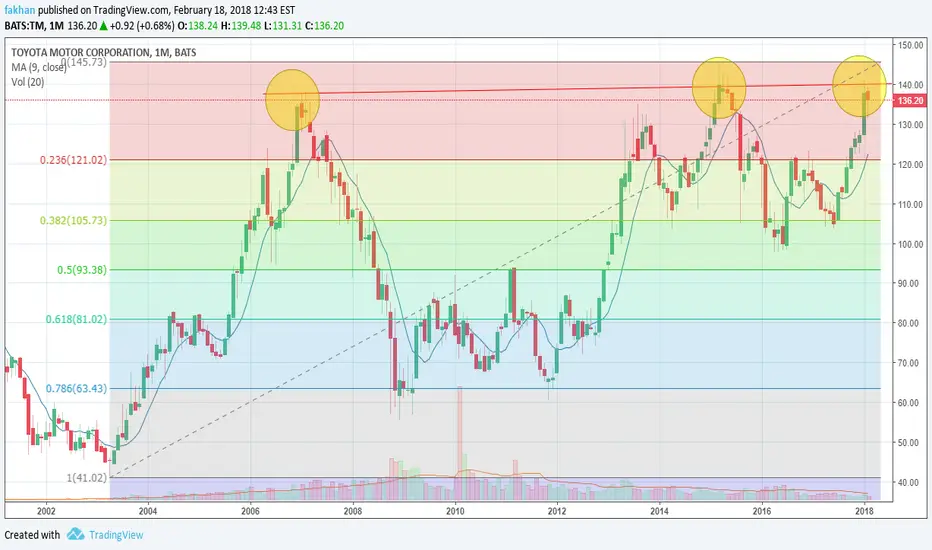Screen dimensions: 932x550
Task: Click the close value C:136.20
Action: (325, 26)
